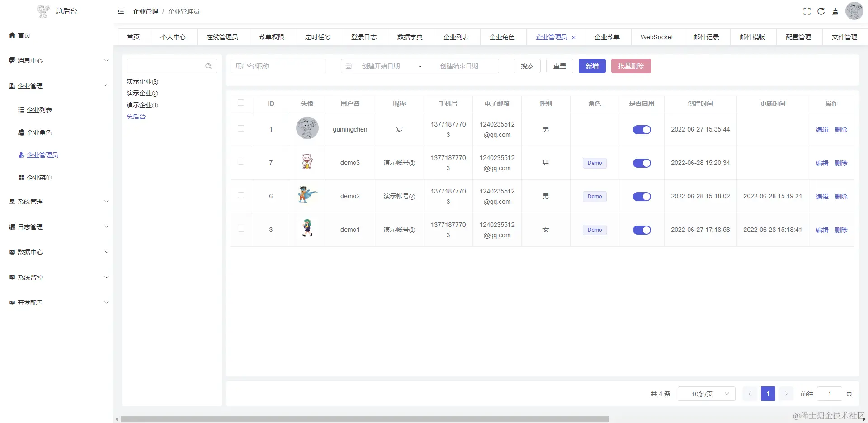Viewport: 868px width, 423px height.
Task: Switch to the 菜单权限 tab
Action: click(x=272, y=37)
